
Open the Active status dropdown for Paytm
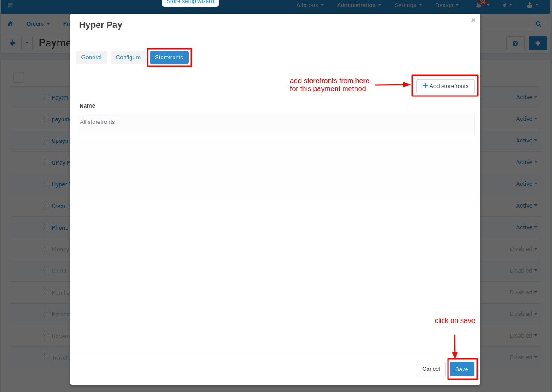[x=526, y=97]
